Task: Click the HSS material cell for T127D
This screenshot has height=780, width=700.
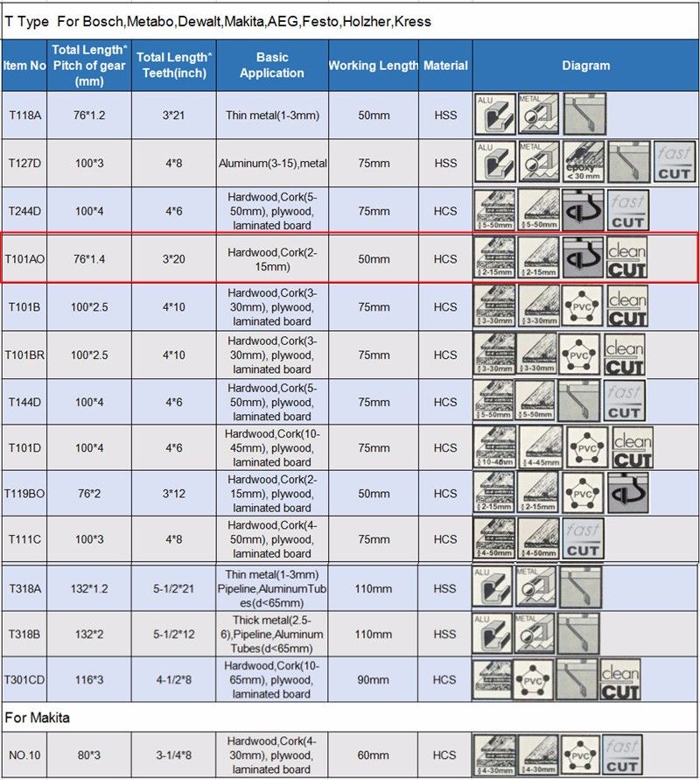Action: tap(445, 163)
